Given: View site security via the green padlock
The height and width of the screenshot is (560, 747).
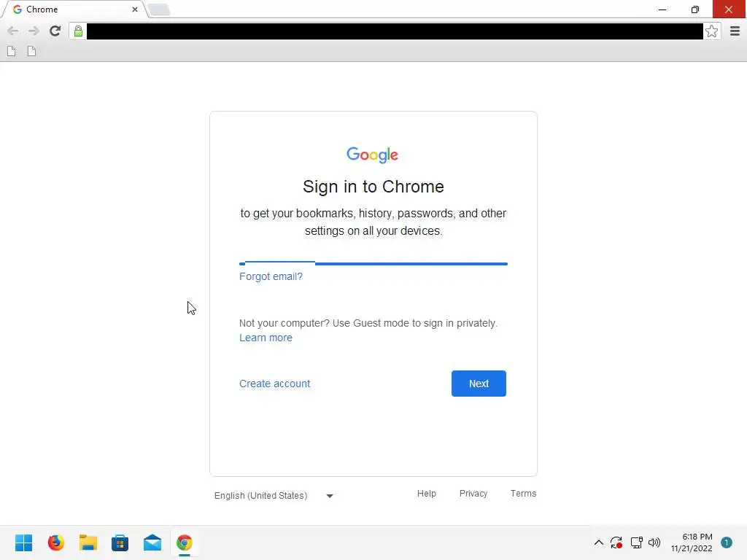Looking at the screenshot, I should (78, 31).
